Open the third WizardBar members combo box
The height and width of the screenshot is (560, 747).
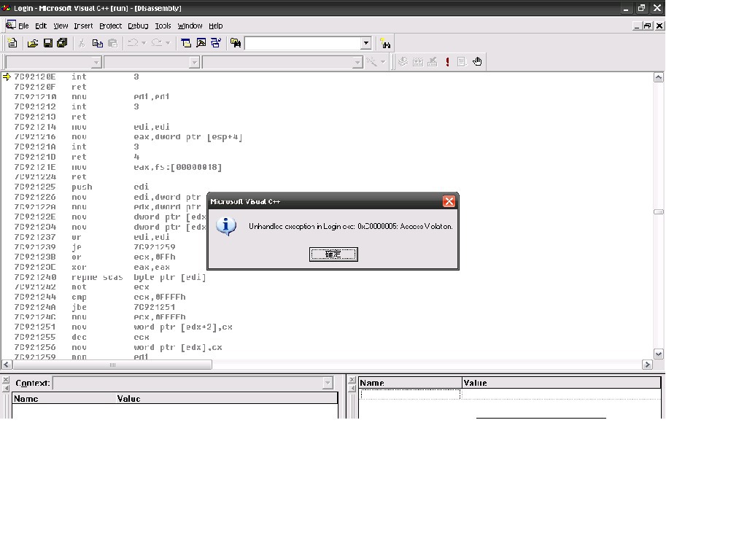pos(282,63)
